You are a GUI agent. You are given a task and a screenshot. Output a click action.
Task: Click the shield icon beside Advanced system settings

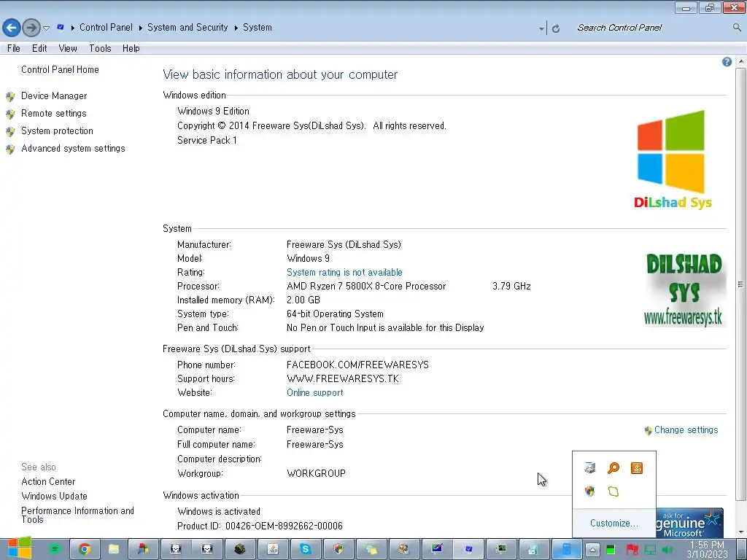10,149
